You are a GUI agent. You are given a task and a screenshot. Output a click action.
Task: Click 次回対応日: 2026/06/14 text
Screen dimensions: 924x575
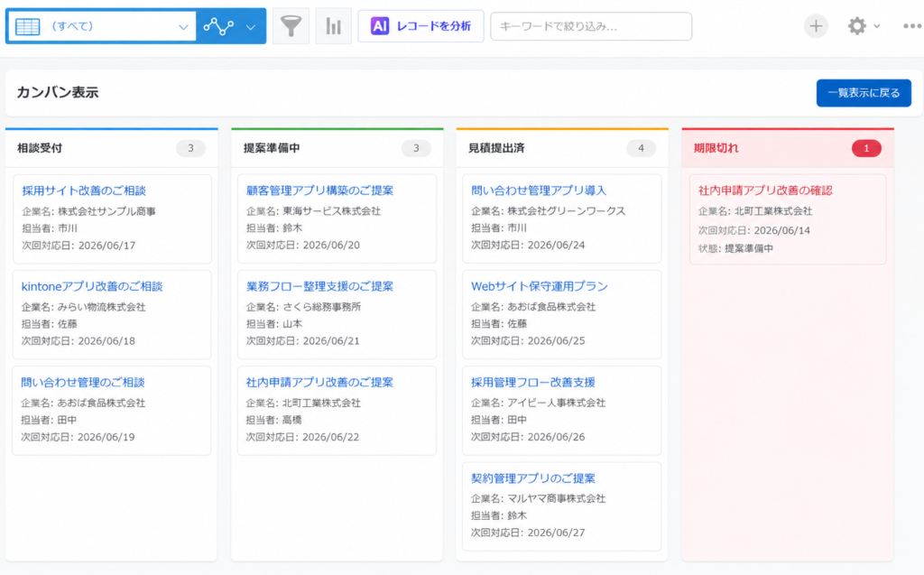coord(754,230)
